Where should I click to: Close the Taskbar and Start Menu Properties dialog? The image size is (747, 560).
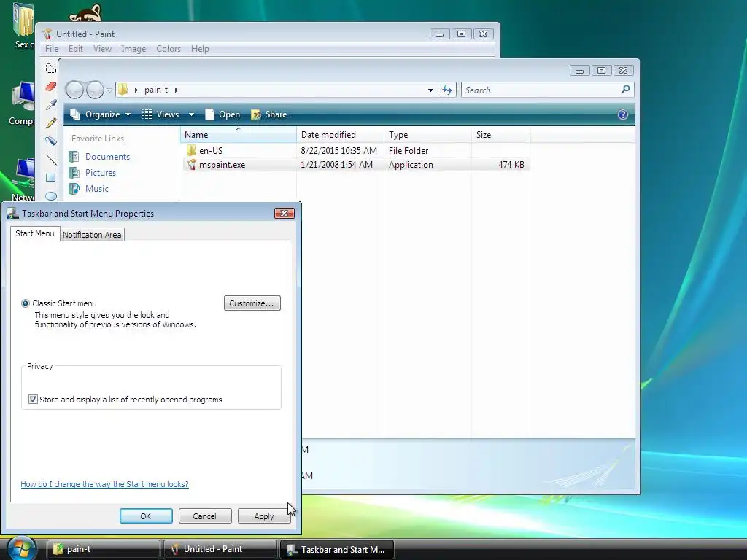pos(285,214)
